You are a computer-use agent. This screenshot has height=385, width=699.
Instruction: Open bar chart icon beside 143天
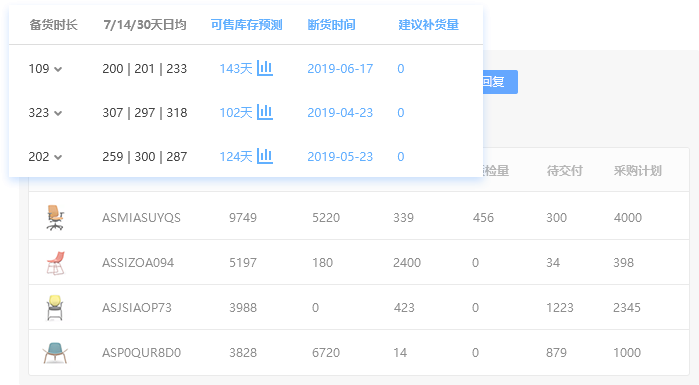tap(265, 68)
